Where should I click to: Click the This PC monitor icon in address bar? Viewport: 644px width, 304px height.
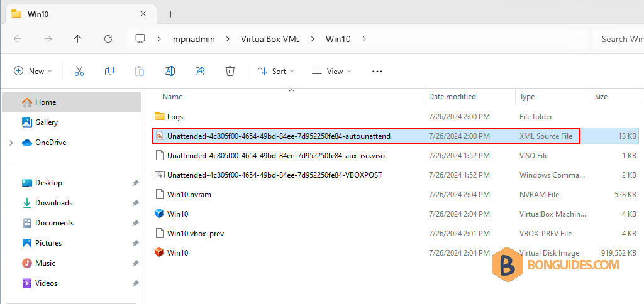coord(140,39)
